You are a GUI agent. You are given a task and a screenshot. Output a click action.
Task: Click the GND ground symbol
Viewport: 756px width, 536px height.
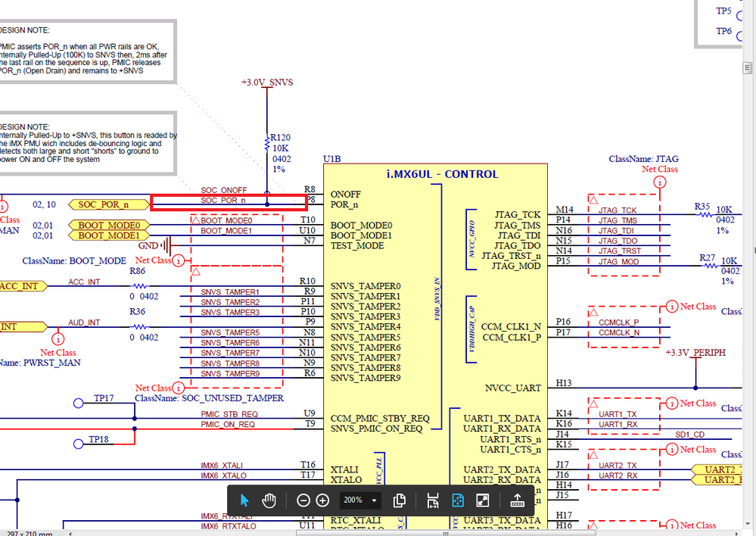[x=166, y=245]
